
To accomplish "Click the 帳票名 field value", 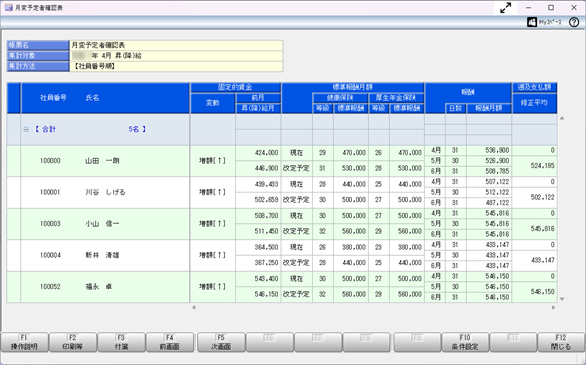I will [x=176, y=45].
